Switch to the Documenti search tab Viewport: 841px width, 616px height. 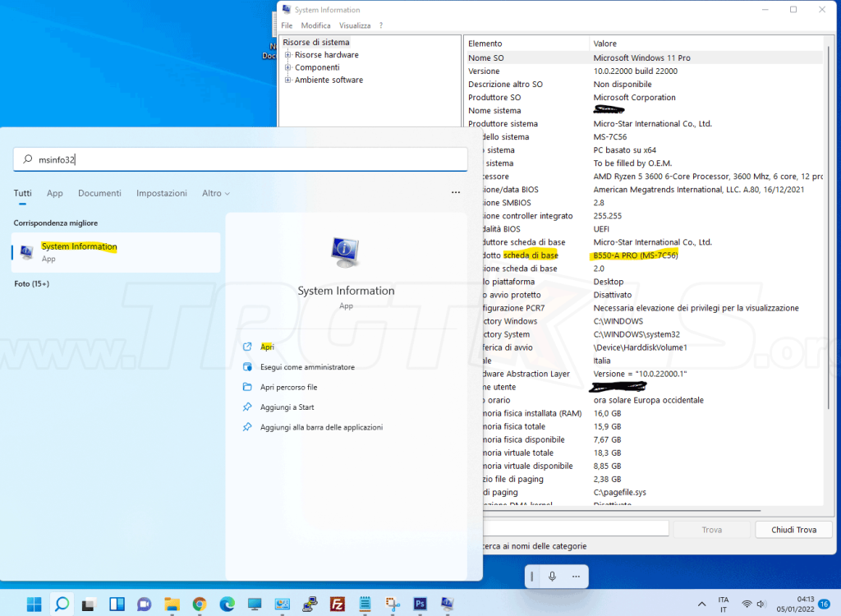(x=99, y=193)
